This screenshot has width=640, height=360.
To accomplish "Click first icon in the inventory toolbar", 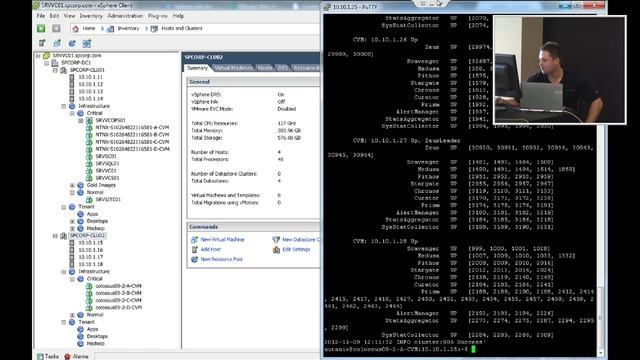I will (42, 43).
